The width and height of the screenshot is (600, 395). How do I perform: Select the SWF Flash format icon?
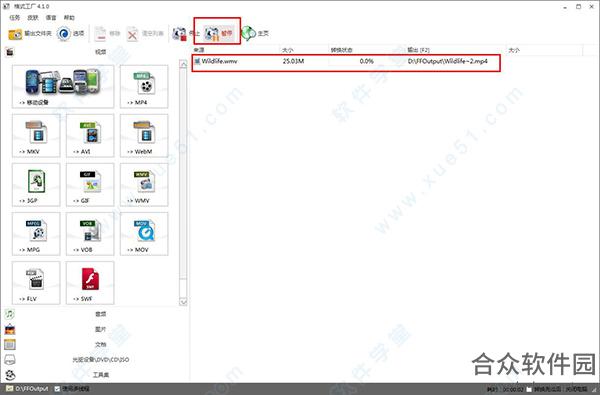click(90, 283)
